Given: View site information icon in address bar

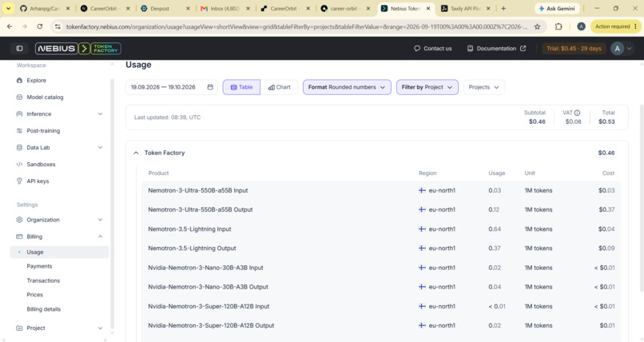Looking at the screenshot, I should 58,26.
